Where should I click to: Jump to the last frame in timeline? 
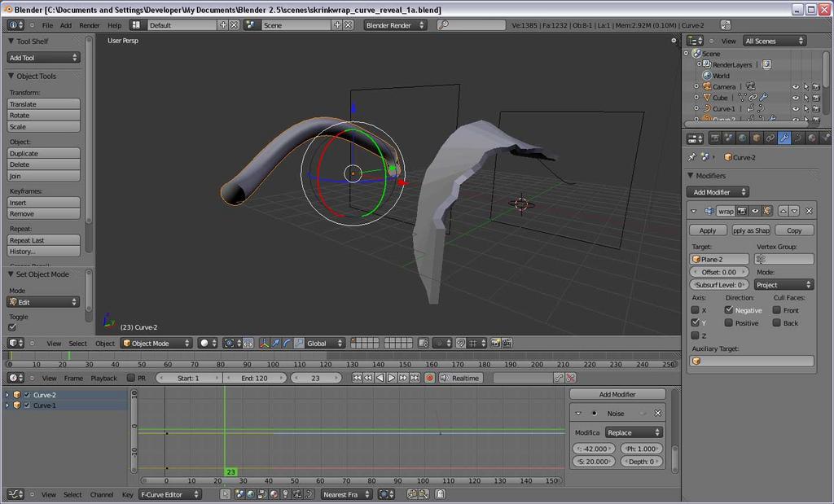click(x=415, y=378)
